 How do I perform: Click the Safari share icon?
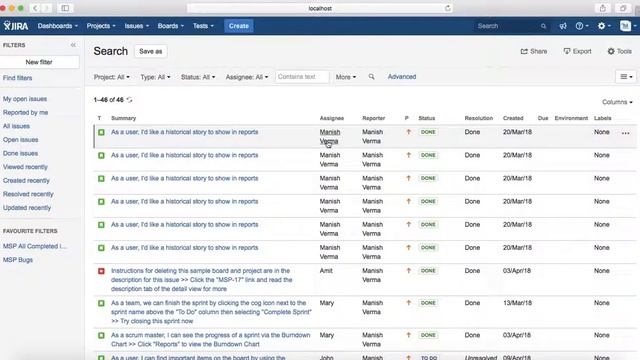coord(602,8)
